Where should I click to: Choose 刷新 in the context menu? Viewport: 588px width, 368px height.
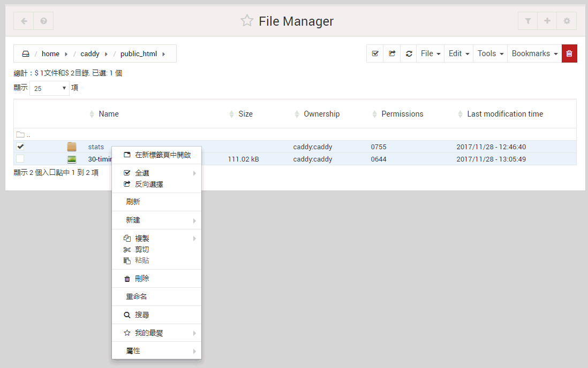pos(157,202)
